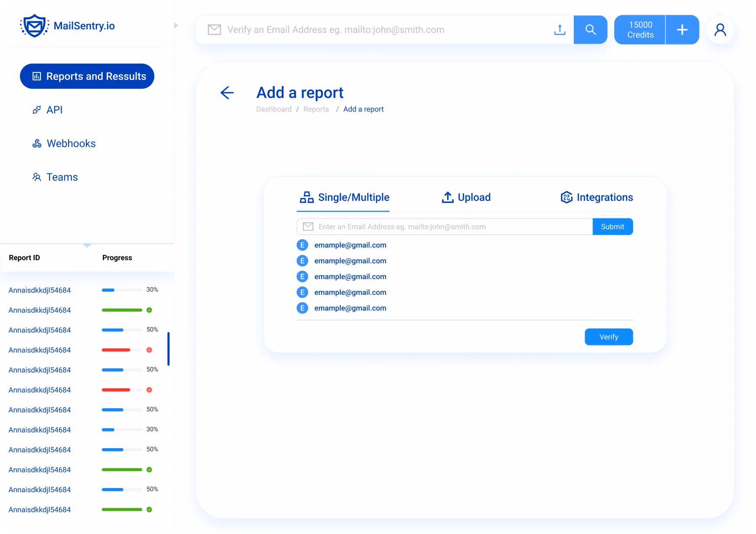Click the first emample@gmail.com E avatar

[x=302, y=245]
